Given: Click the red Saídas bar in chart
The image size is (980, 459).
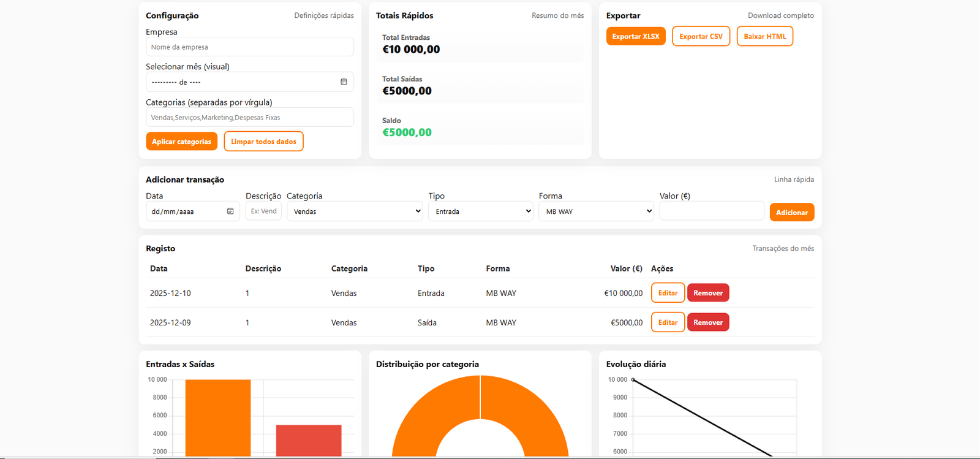Looking at the screenshot, I should click(309, 440).
